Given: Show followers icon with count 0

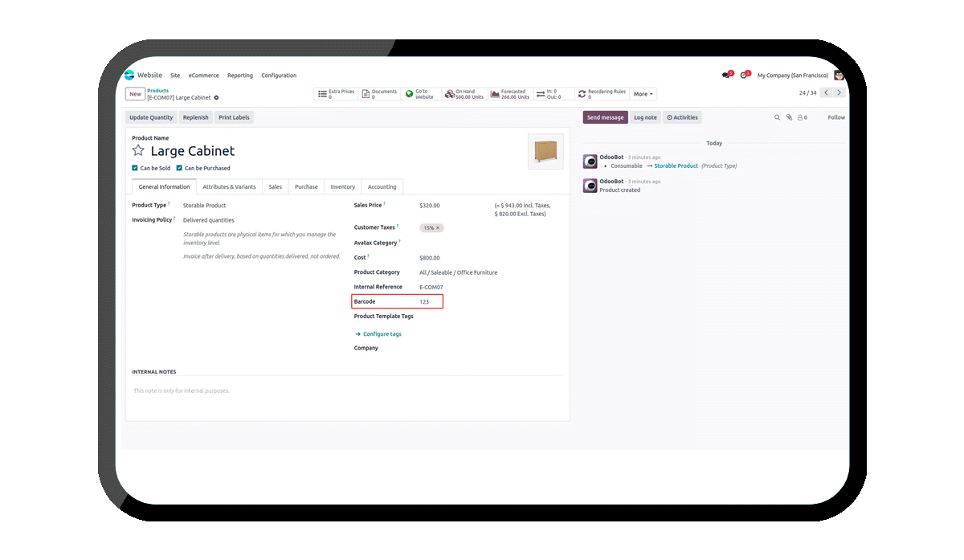Looking at the screenshot, I should tap(803, 117).
